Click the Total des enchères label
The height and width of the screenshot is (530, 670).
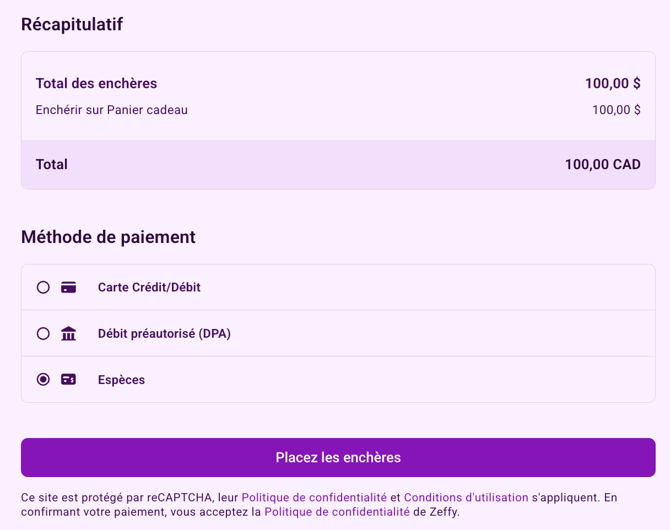96,83
